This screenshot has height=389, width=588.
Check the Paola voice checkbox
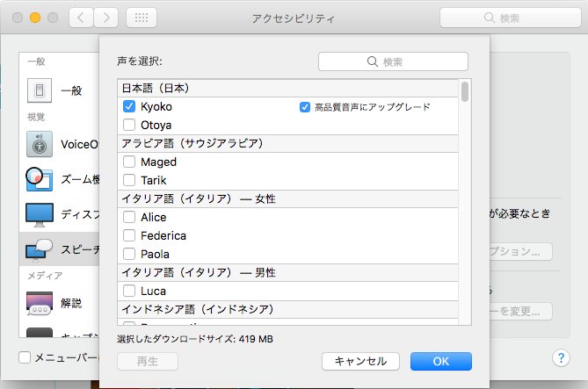(129, 254)
